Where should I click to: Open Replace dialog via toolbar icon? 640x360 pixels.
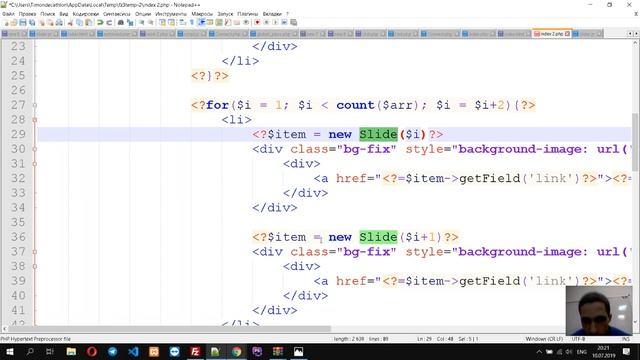[x=130, y=22]
